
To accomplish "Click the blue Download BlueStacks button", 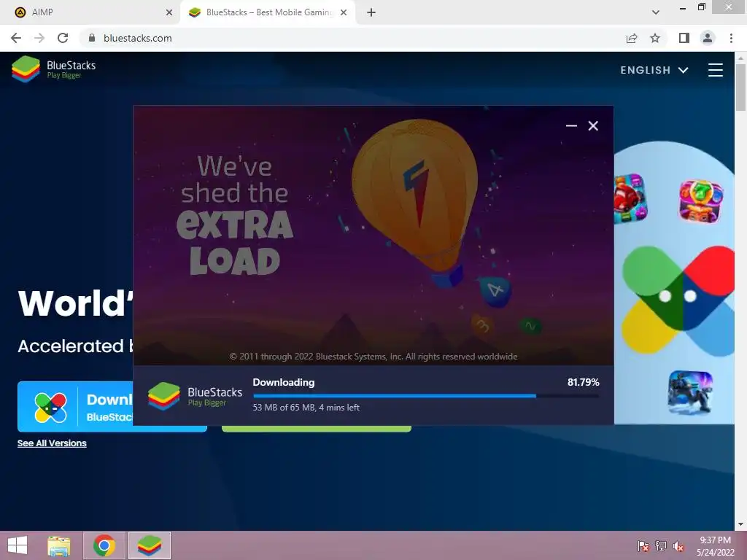I will click(x=75, y=407).
